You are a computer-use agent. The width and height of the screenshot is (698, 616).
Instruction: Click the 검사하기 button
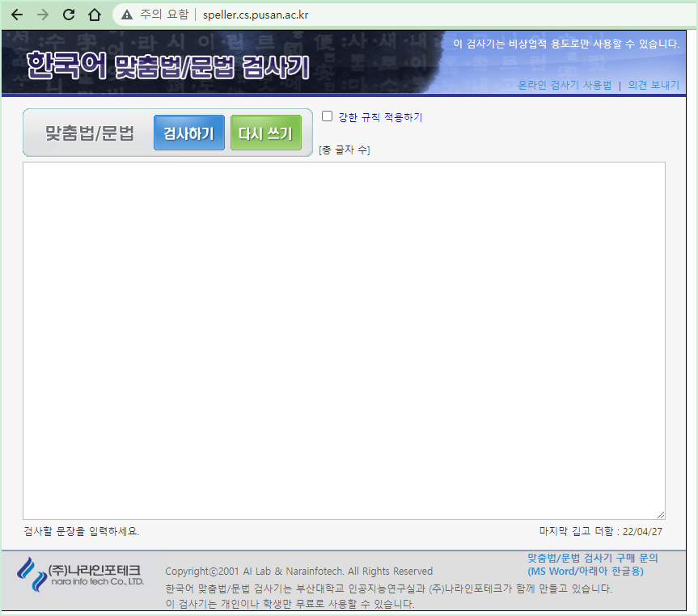[x=188, y=133]
